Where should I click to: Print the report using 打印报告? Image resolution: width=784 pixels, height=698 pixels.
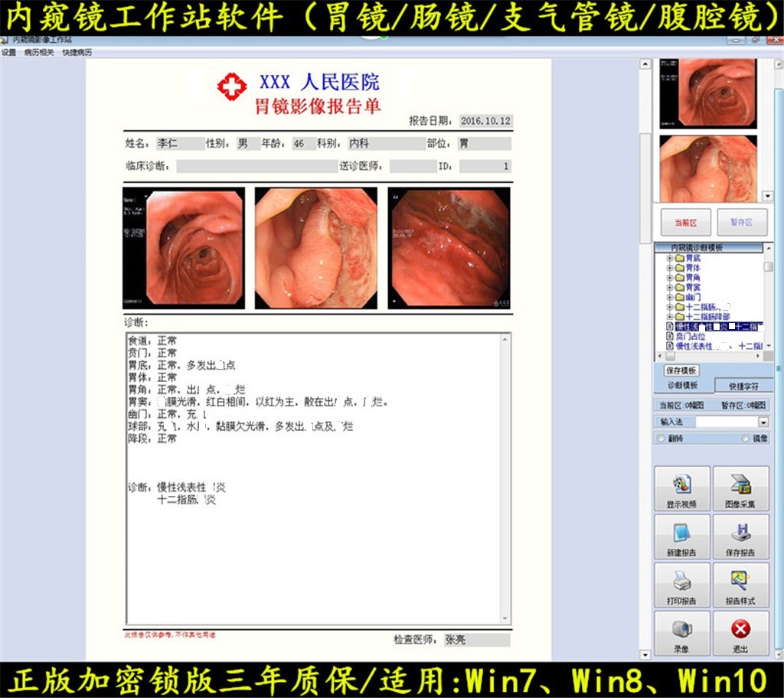(681, 585)
